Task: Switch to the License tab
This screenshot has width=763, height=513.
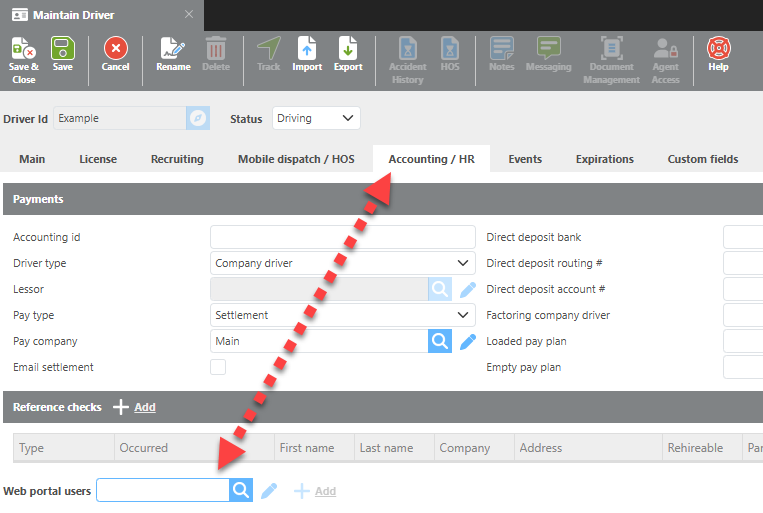Action: coord(98,159)
